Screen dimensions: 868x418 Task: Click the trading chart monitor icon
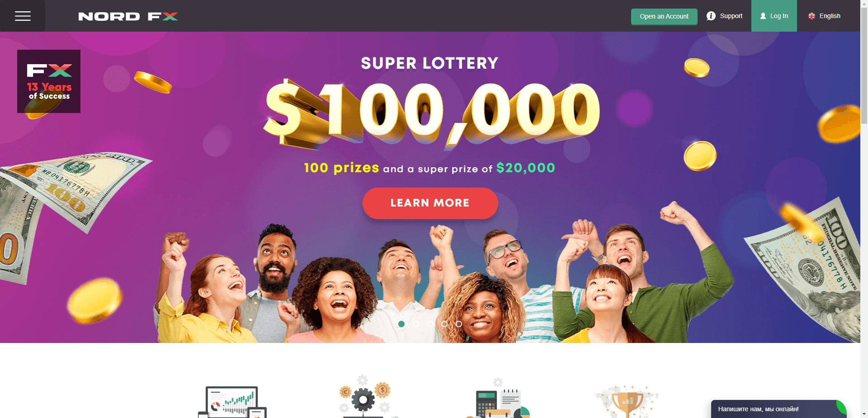232,402
